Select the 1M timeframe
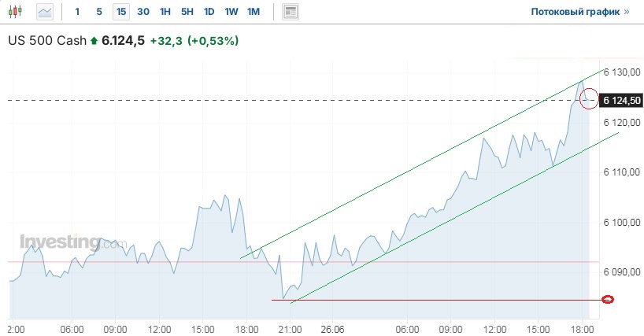This screenshot has width=644, height=336. coord(253,12)
